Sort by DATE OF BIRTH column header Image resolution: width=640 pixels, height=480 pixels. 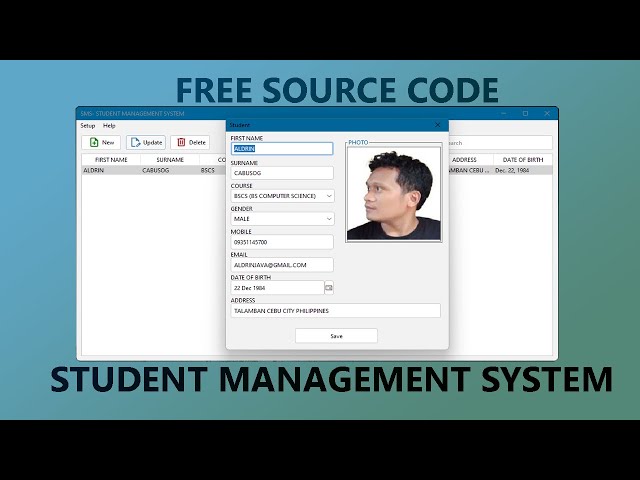(x=523, y=160)
